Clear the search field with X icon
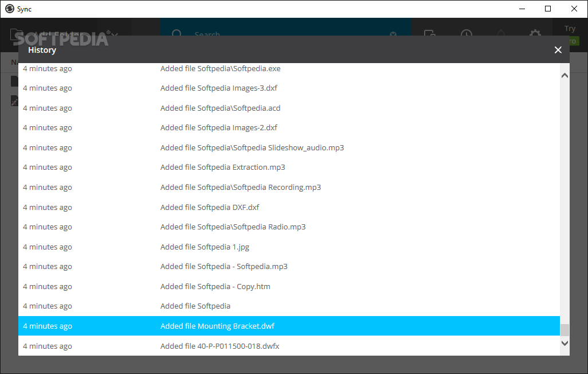Image resolution: width=588 pixels, height=374 pixels. click(393, 34)
